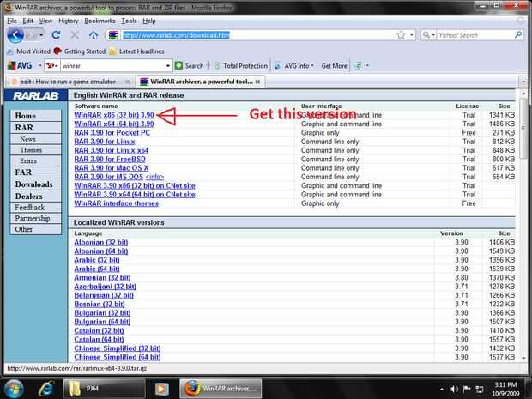Open the Tools menu
This screenshot has width=532, height=399.
[x=129, y=21]
